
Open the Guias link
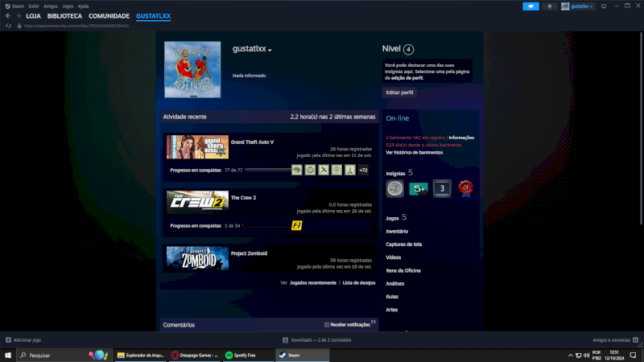pos(392,296)
